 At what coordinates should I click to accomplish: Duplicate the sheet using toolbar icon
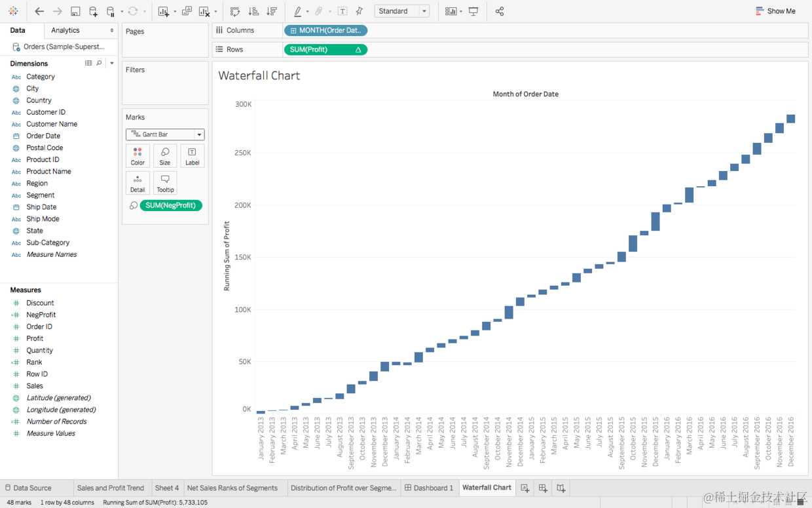[187, 11]
